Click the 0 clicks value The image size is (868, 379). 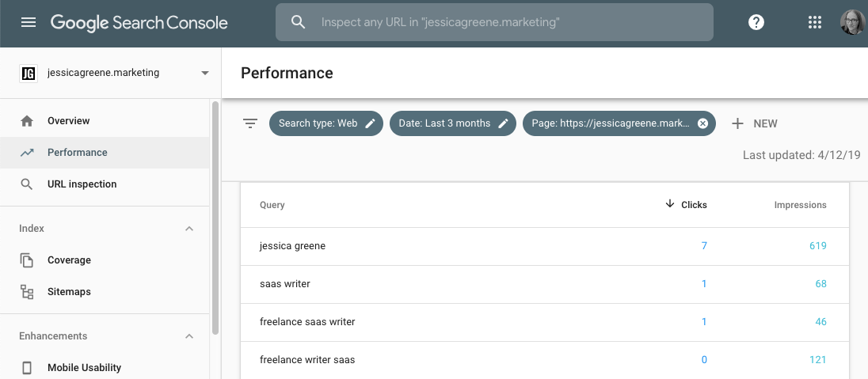tap(704, 360)
